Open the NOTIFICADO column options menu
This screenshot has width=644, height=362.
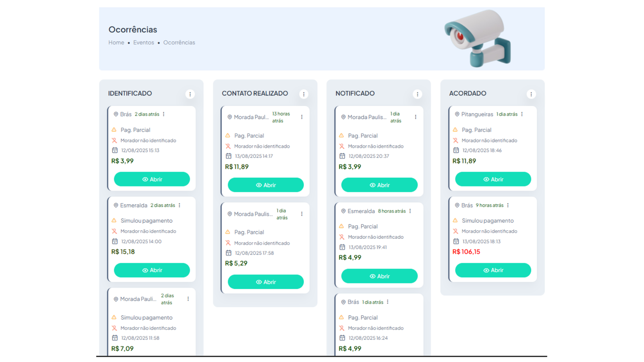417,94
